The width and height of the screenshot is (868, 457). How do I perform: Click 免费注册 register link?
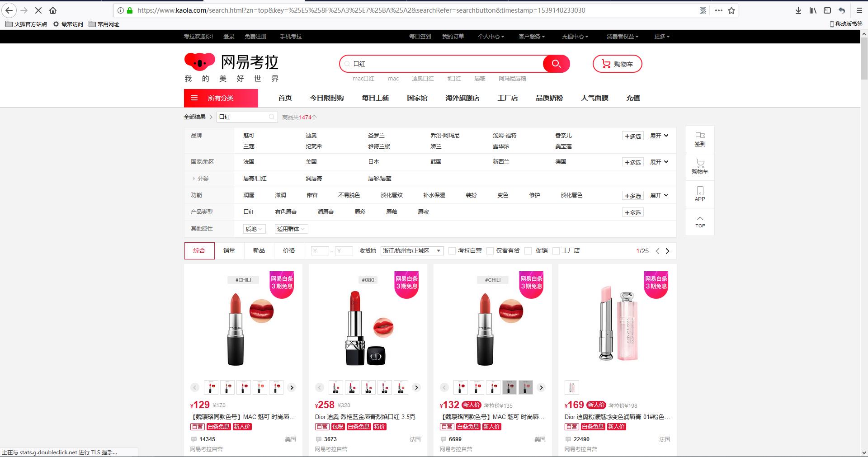(255, 37)
